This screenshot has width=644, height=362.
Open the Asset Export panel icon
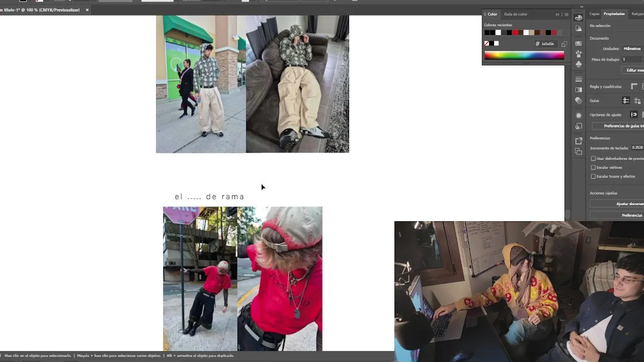tap(579, 141)
